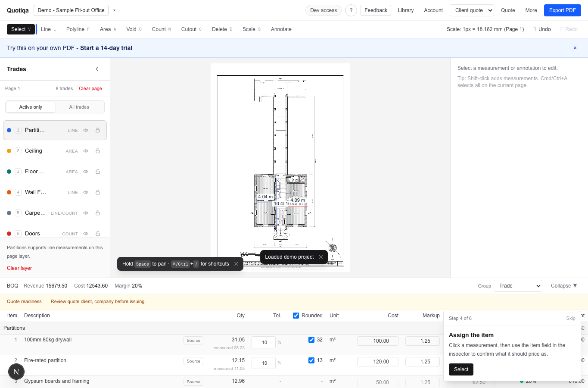Switch to the Active only tab
Screen dimensions: 588x388
(31, 107)
